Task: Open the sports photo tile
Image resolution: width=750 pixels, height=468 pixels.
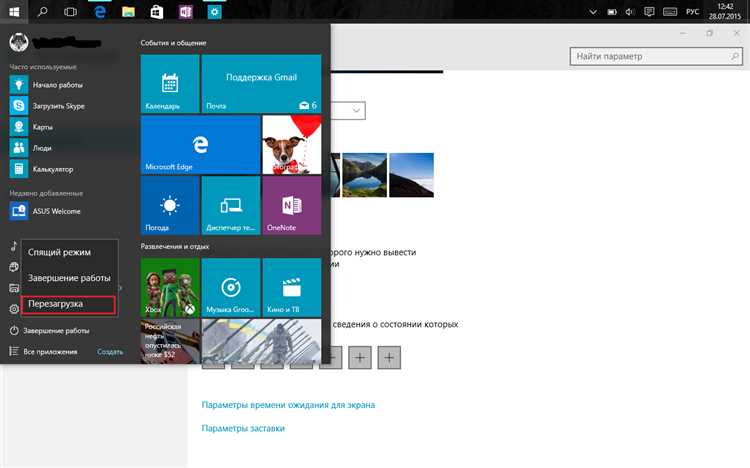Action: pos(261,341)
